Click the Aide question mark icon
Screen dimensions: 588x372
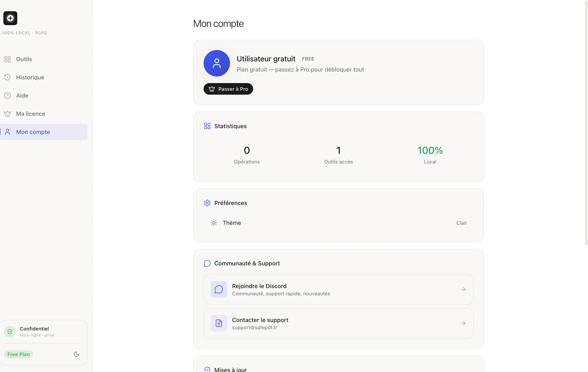(7, 95)
